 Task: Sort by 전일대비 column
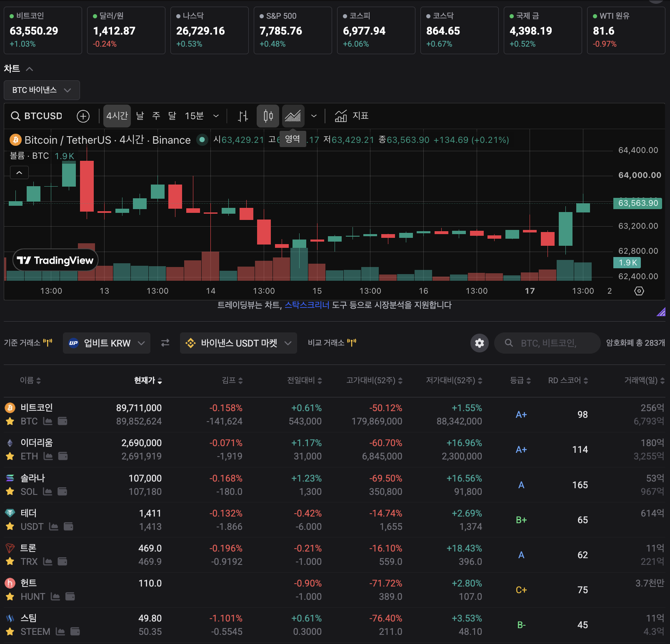(304, 380)
